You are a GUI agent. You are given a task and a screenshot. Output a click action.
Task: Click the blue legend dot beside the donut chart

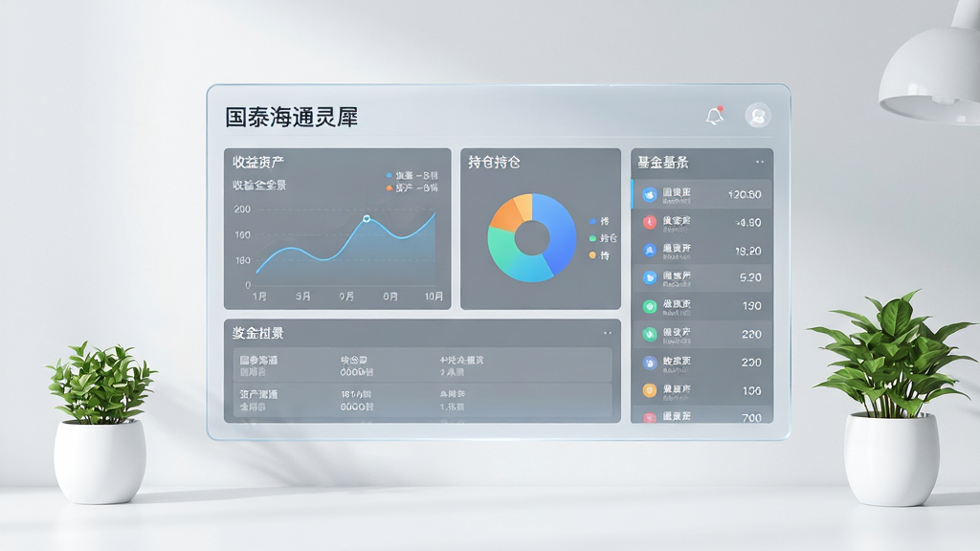[592, 221]
